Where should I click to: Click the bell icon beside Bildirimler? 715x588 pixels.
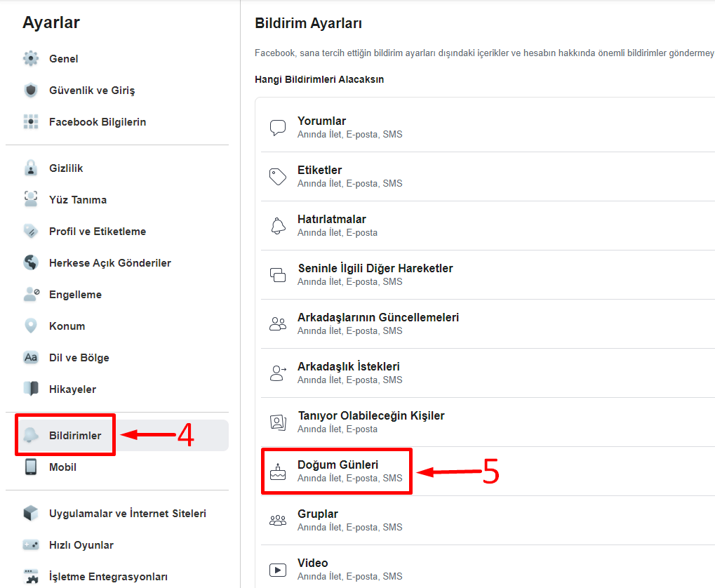pyautogui.click(x=31, y=436)
